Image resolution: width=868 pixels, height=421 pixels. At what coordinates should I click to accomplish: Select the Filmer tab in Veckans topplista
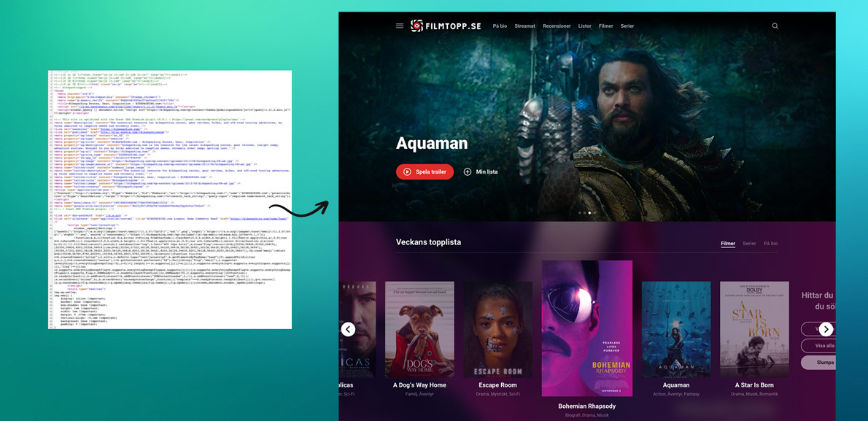728,244
